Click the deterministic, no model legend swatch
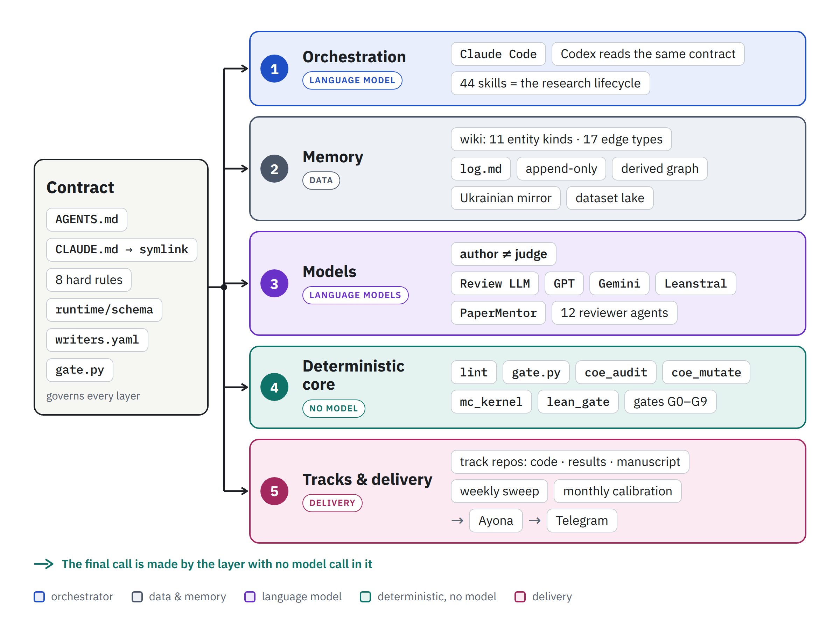Image resolution: width=840 pixels, height=629 pixels. tap(365, 597)
